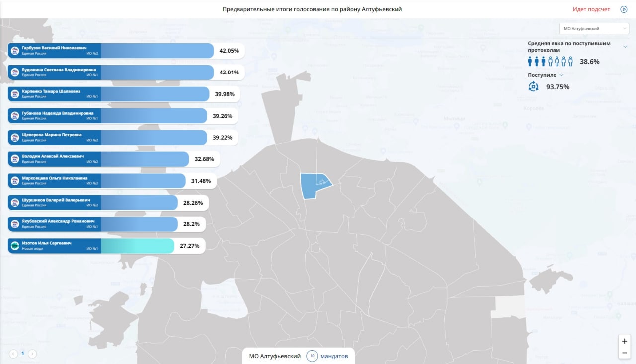
Task: Go to previous page arrow
Action: 13,354
